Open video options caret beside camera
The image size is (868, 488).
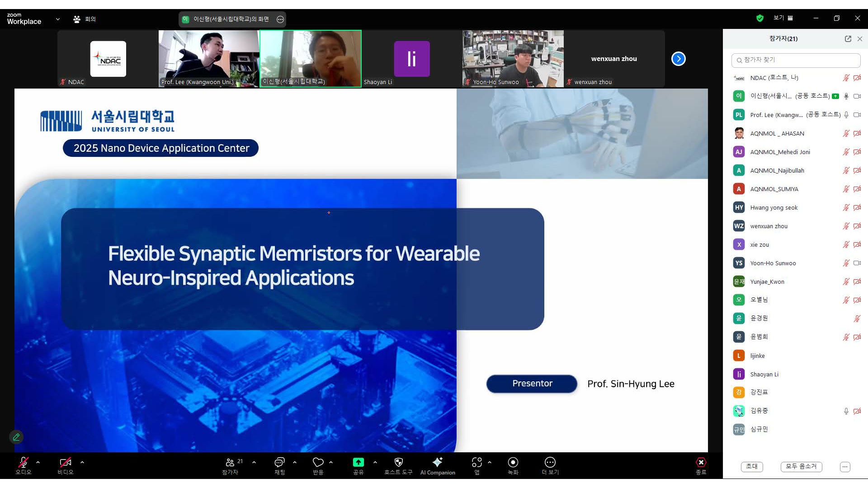[x=82, y=462]
